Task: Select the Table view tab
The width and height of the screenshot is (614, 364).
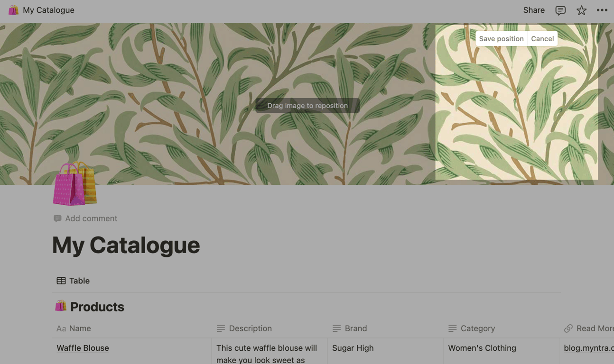Action: point(73,281)
